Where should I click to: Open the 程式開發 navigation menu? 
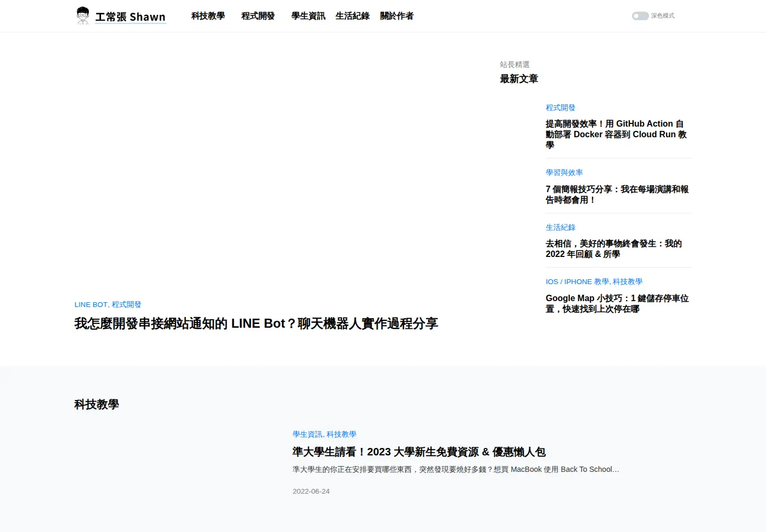pyautogui.click(x=258, y=16)
